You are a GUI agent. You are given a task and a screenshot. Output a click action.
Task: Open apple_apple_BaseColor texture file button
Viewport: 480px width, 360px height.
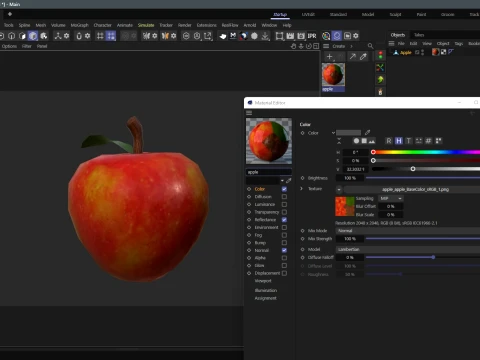pyautogui.click(x=412, y=189)
